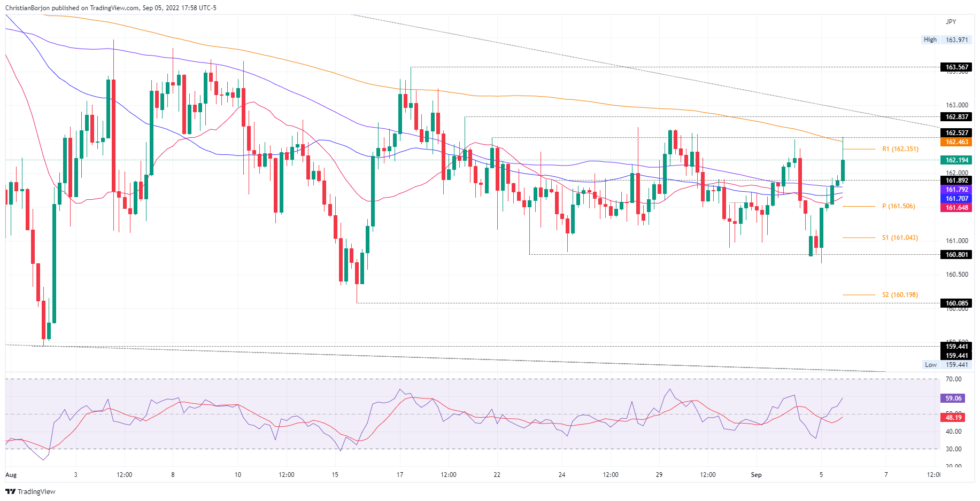The width and height of the screenshot is (980, 501).
Task: Click the 161.000 price axis tick
Action: [956, 241]
